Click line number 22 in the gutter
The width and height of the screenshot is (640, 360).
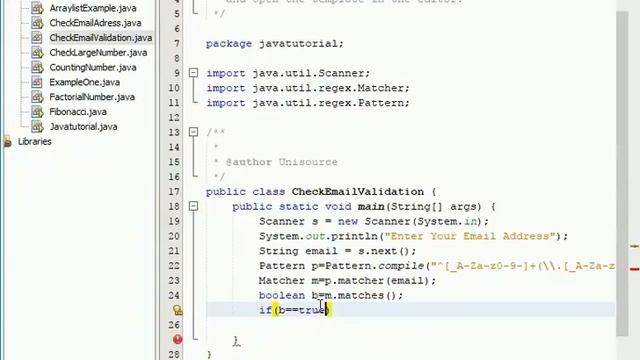(x=174, y=266)
